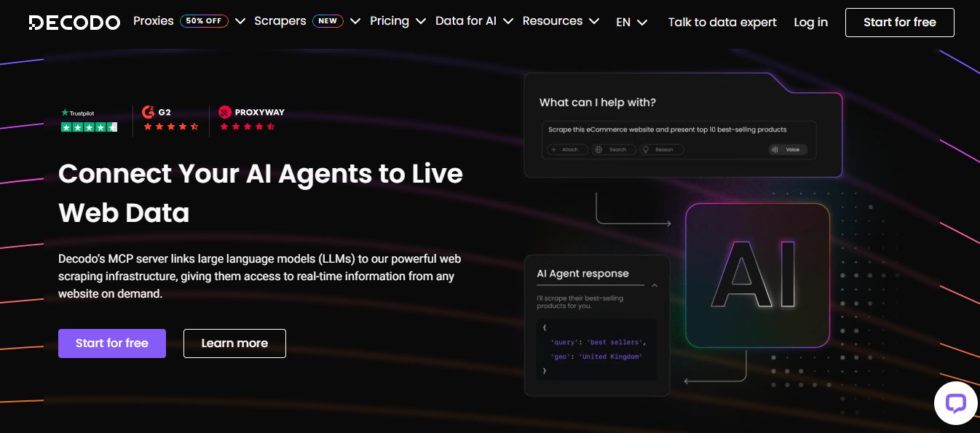Click the Attach option in prompt box
Viewport: 980px width, 433px height.
coord(566,149)
